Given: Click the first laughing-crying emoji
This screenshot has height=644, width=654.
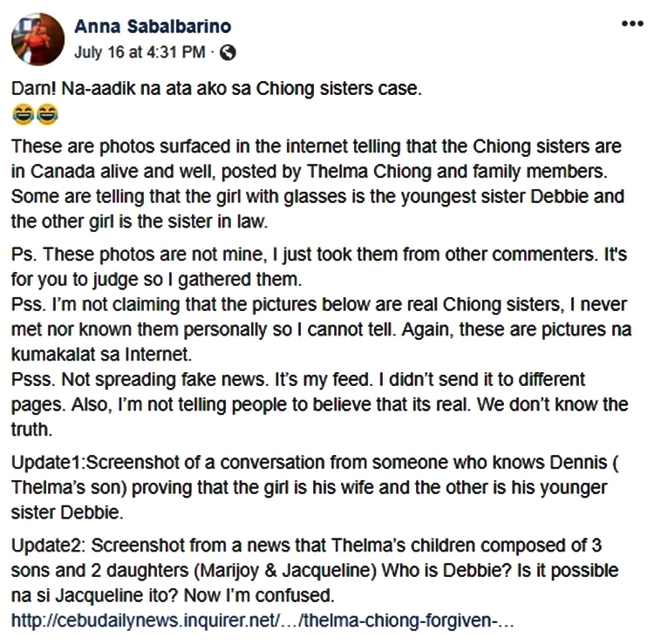Looking at the screenshot, I should point(23,115).
